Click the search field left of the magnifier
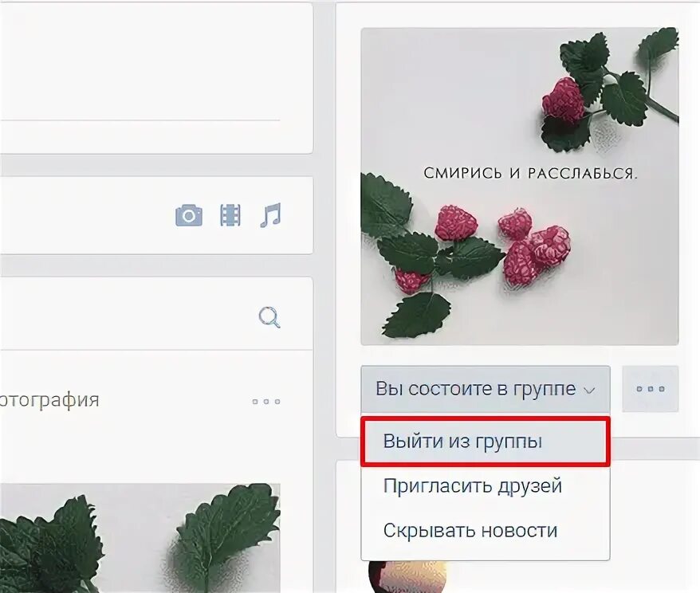The image size is (700, 593). [x=125, y=317]
